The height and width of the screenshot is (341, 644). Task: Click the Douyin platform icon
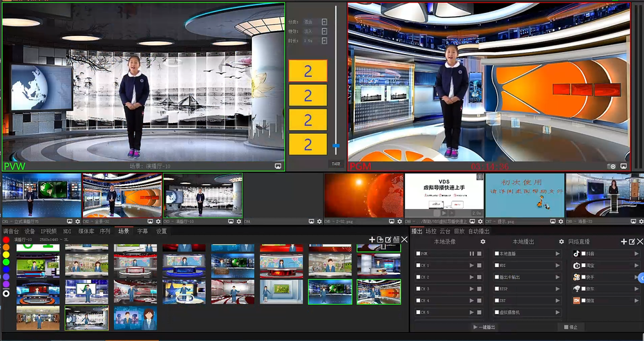[x=577, y=253]
